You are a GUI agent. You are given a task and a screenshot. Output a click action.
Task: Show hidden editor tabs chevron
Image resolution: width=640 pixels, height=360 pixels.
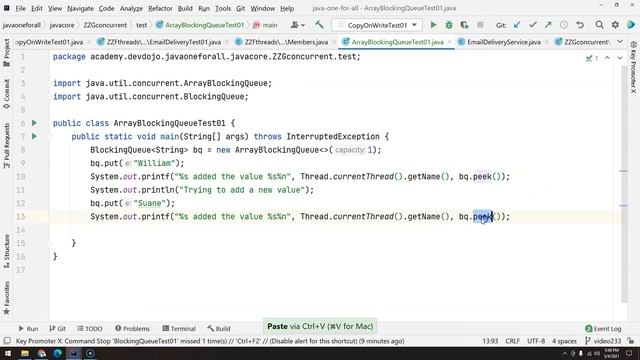(620, 42)
